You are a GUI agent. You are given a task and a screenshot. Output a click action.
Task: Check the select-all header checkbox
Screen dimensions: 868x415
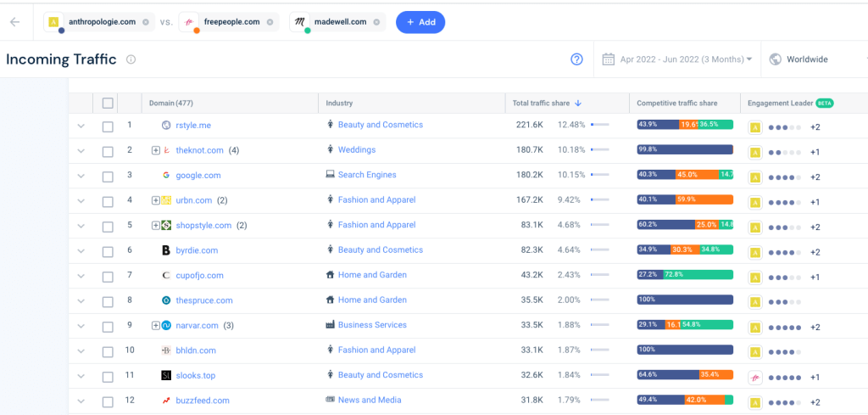click(x=108, y=104)
